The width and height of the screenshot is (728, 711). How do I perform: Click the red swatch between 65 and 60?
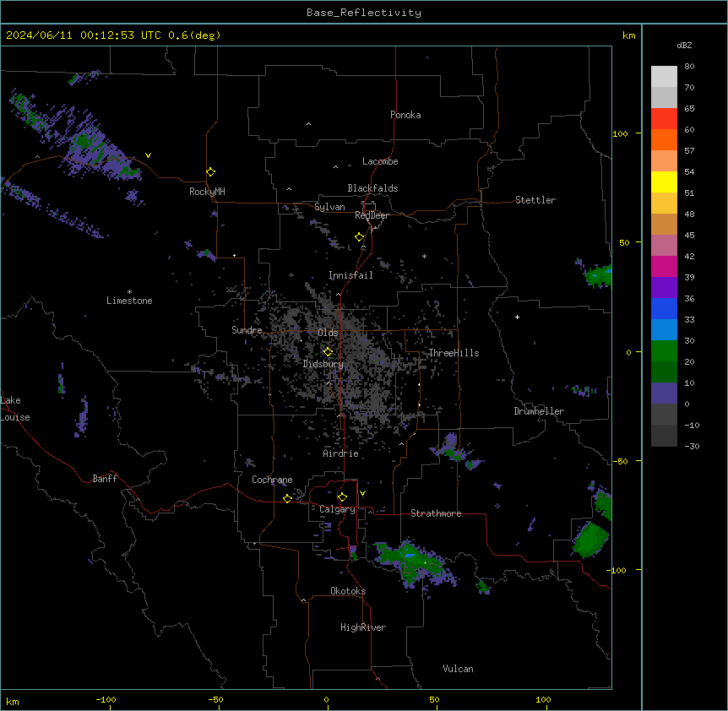pos(664,119)
